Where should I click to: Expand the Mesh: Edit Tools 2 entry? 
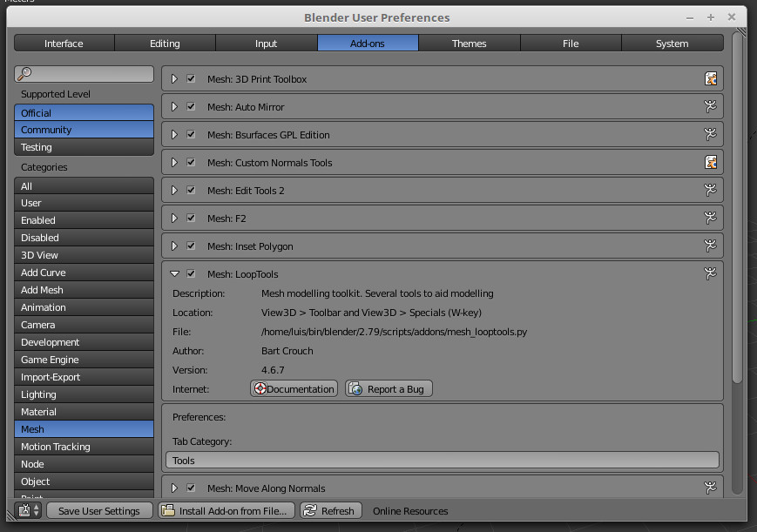(x=174, y=191)
